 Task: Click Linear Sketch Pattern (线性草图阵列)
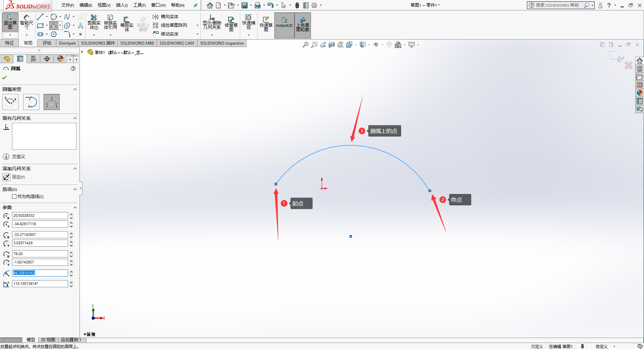(x=170, y=25)
